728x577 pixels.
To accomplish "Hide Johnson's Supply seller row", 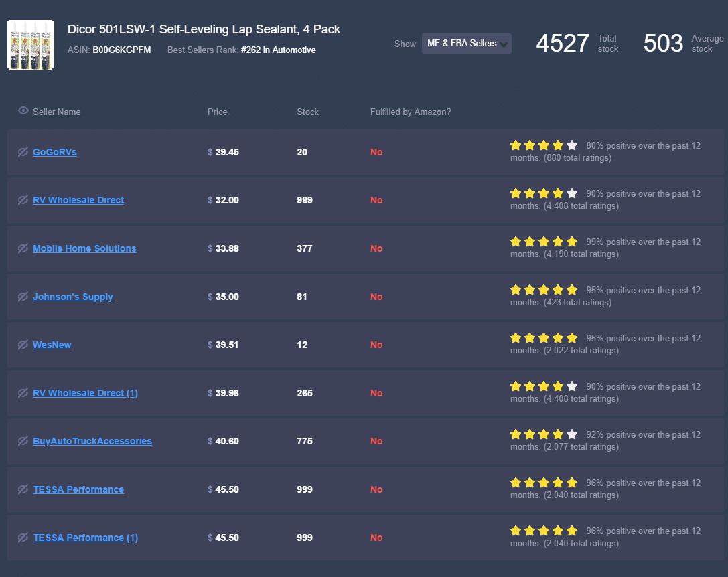I will click(23, 297).
